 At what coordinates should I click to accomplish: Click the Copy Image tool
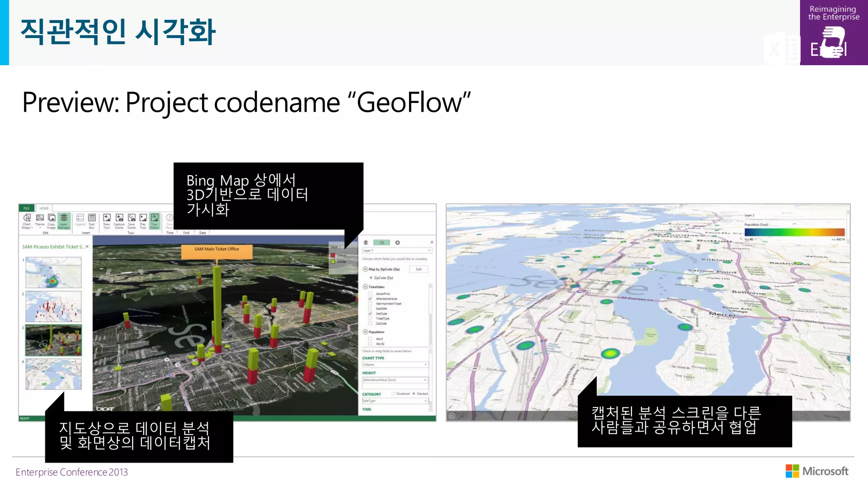pos(51,221)
